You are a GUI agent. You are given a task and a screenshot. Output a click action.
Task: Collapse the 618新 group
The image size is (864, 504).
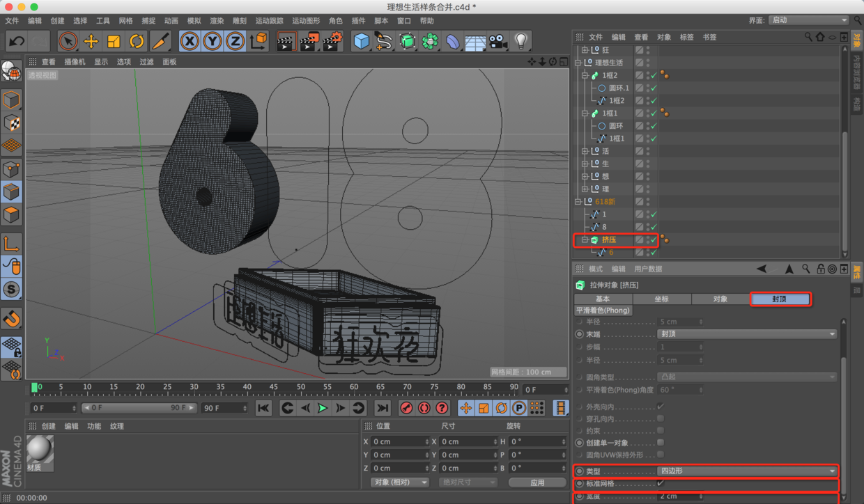pos(578,202)
